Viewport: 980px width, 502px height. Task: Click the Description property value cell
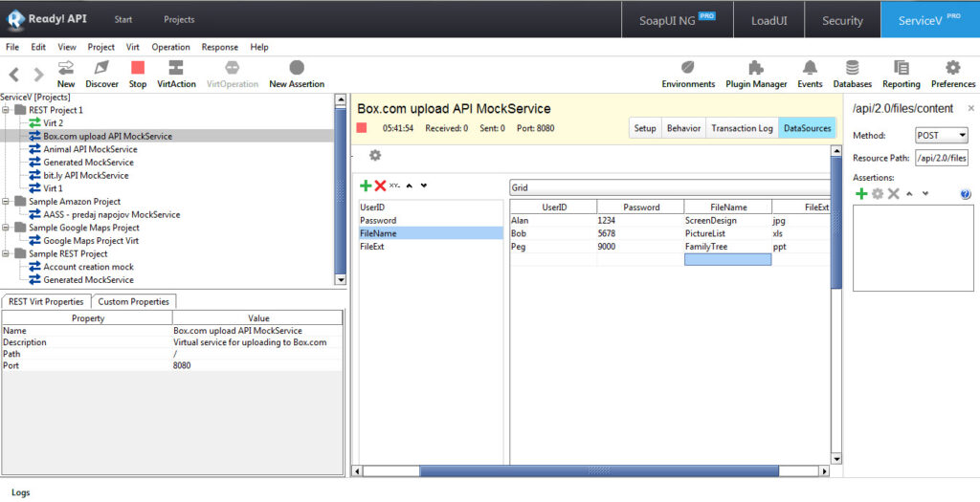pos(256,342)
